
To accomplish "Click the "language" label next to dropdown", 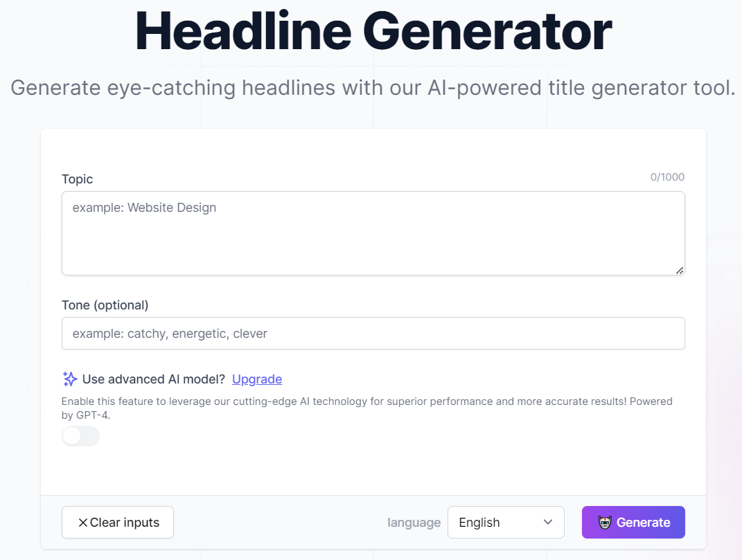I will (414, 523).
